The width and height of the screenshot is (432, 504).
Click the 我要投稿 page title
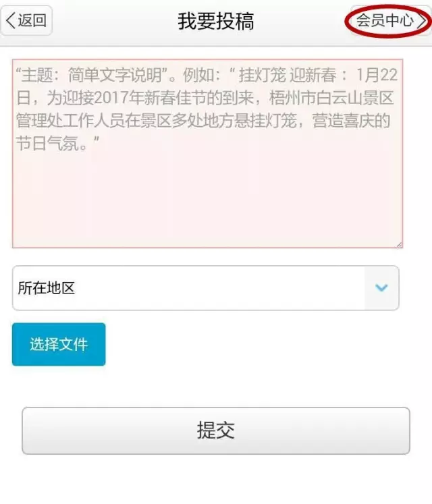pos(216,21)
